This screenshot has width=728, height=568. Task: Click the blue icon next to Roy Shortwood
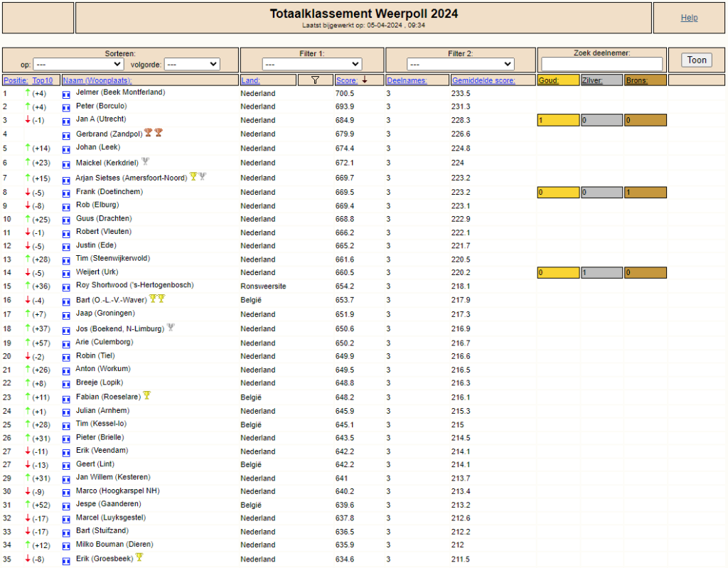click(x=66, y=287)
